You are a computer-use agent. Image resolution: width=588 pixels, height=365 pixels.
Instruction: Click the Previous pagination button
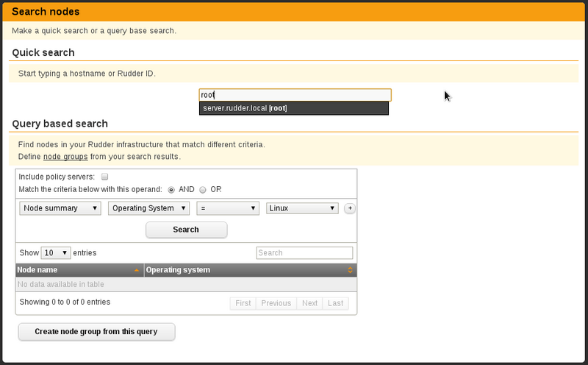[x=276, y=303]
